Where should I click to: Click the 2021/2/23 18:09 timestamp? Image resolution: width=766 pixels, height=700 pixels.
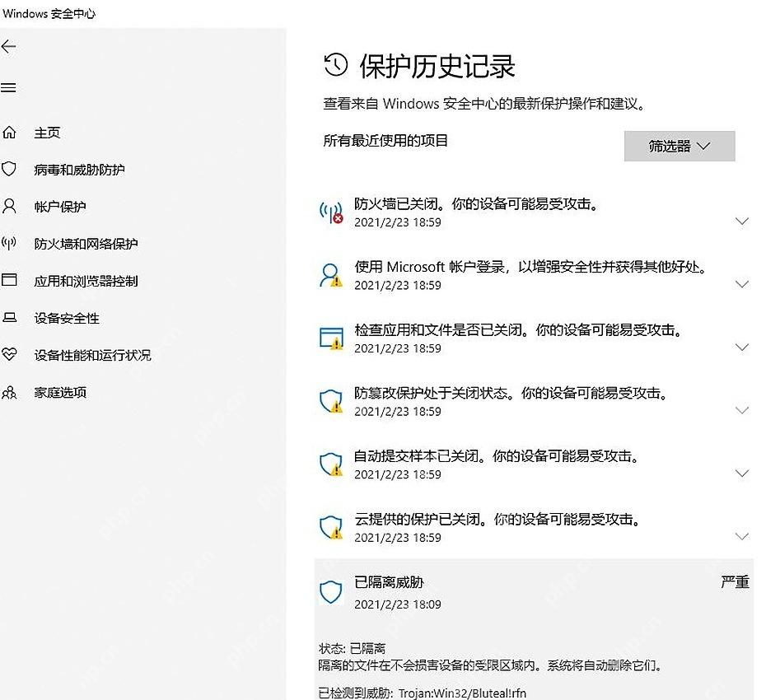[398, 604]
